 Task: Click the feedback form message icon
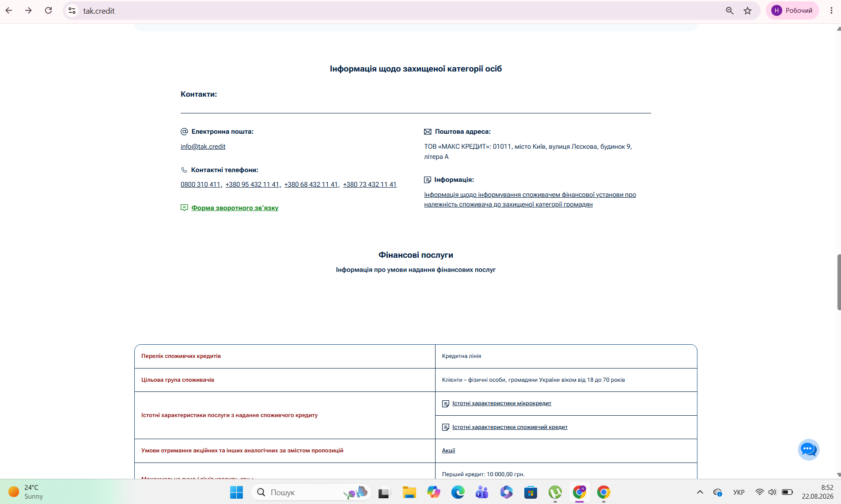tap(184, 208)
